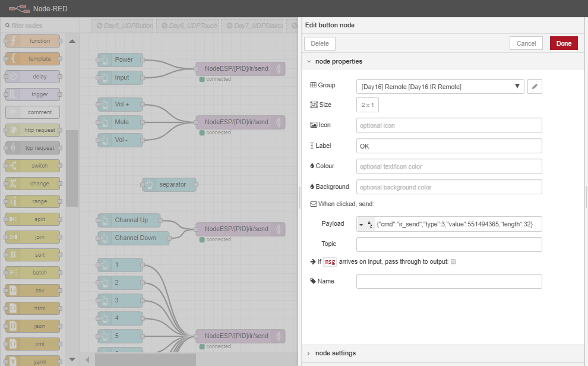Select the function node in palette
Screen dimensions: 588x366
click(x=33, y=41)
